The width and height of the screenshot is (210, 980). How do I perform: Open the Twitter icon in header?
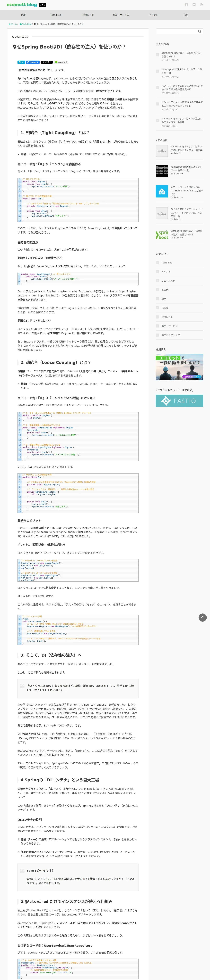click(194, 5)
